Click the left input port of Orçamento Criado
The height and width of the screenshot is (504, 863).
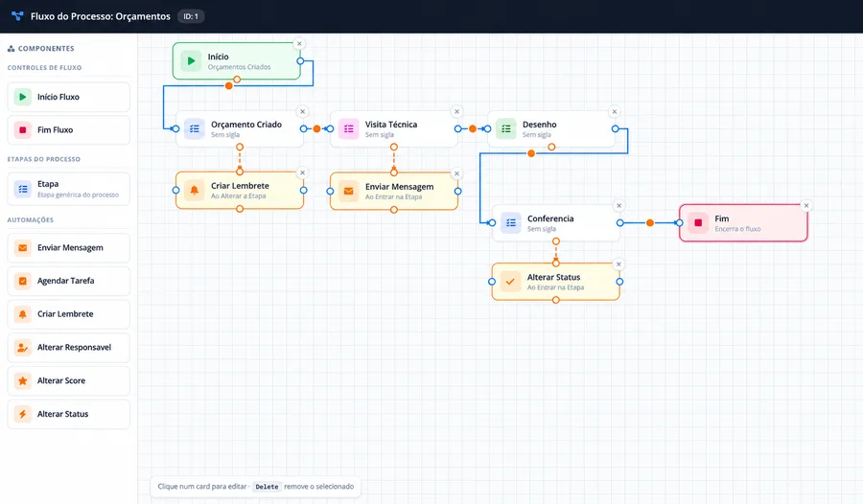click(175, 128)
